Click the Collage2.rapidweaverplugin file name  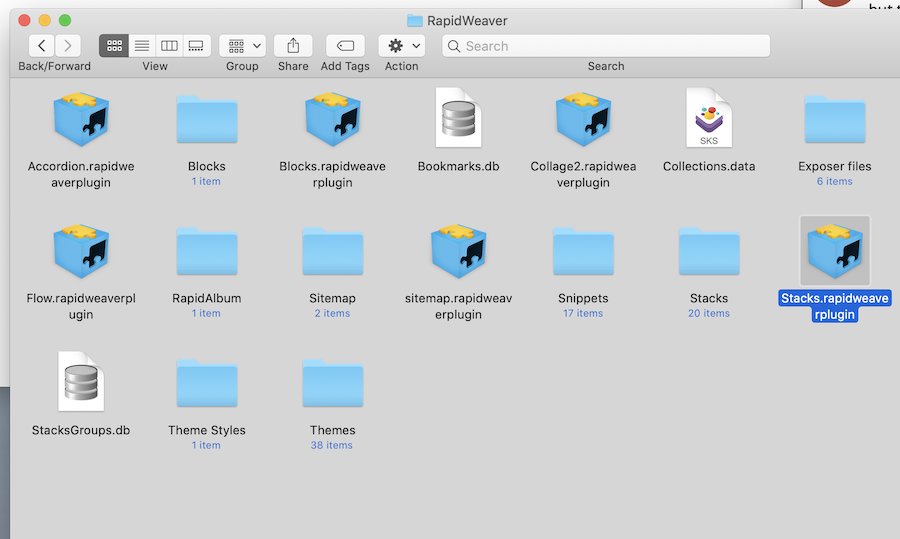pyautogui.click(x=583, y=175)
